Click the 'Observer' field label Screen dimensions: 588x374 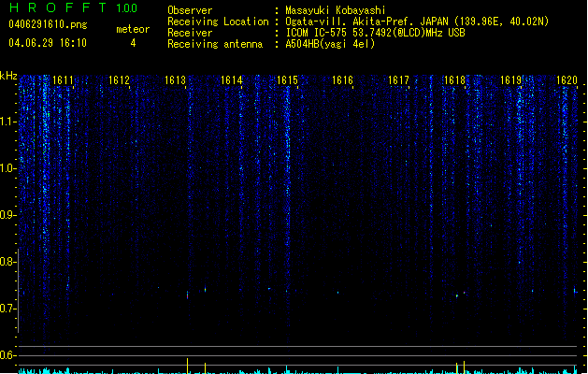point(190,10)
